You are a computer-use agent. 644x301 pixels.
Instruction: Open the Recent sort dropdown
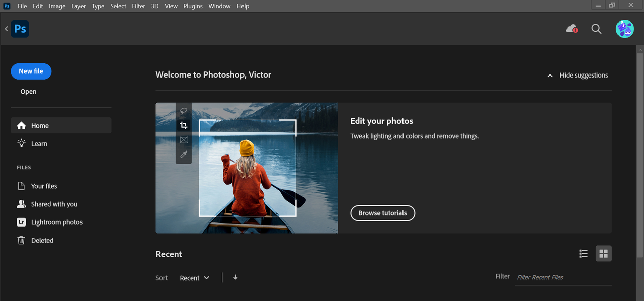pos(194,278)
